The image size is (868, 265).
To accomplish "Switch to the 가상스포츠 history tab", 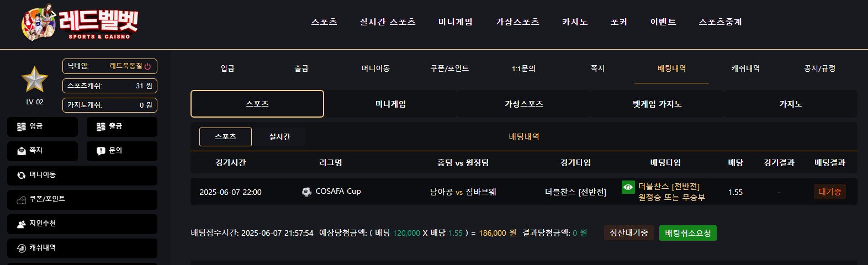I will click(523, 104).
